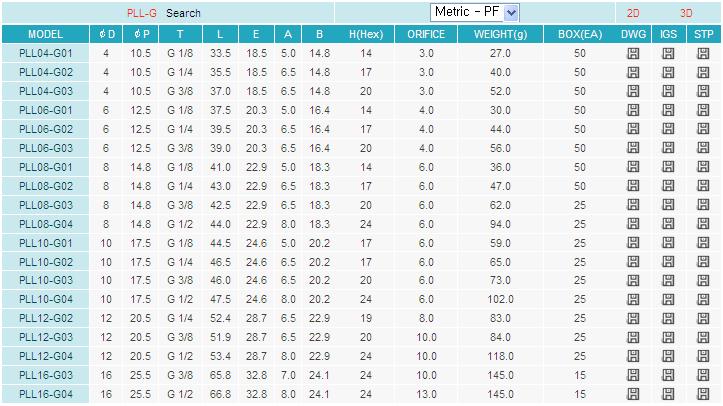Click the PLL-G series link
Viewport: 723px width, 406px height.
pyautogui.click(x=142, y=14)
